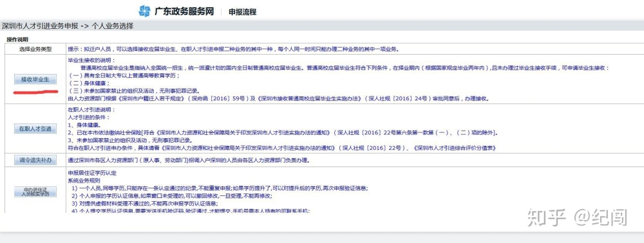
Task: Click the line starting 通过深圳市各区人力资源部门
Action: tap(189, 160)
